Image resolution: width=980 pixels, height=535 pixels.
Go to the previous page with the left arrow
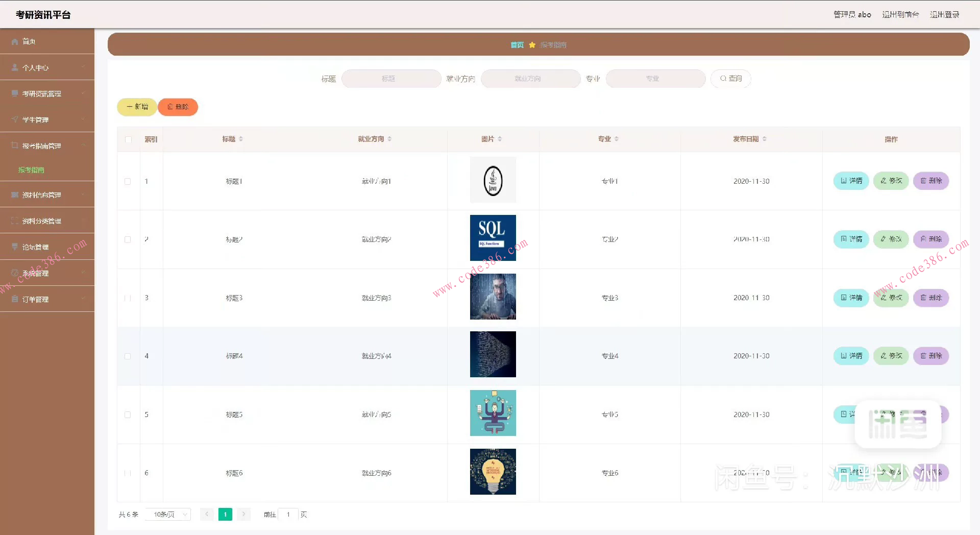[x=207, y=514]
